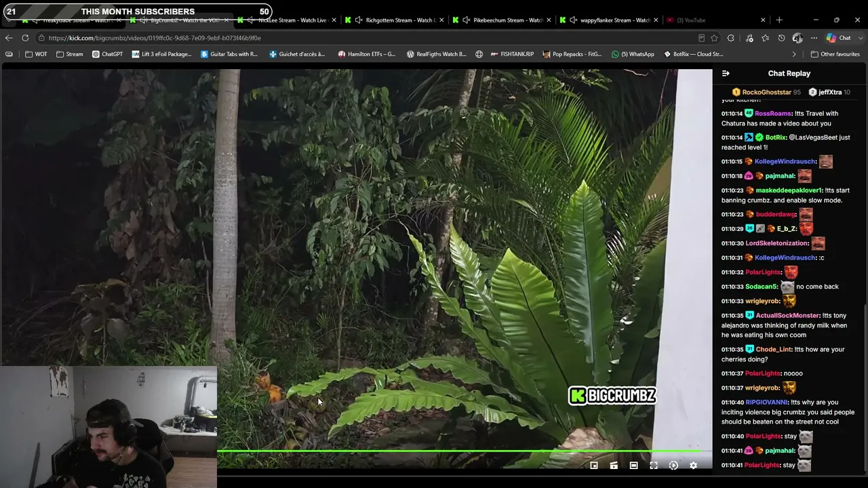
Task: Click username E_b_Z in chat
Action: click(787, 229)
